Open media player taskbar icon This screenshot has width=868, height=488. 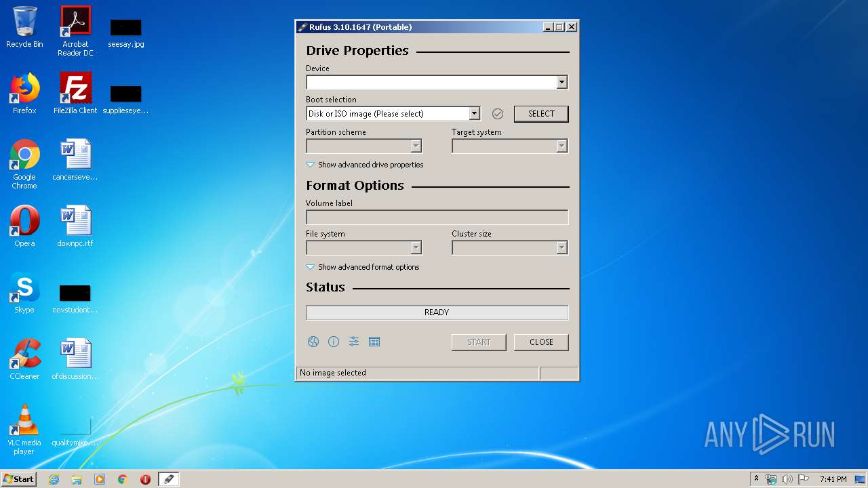(x=100, y=479)
